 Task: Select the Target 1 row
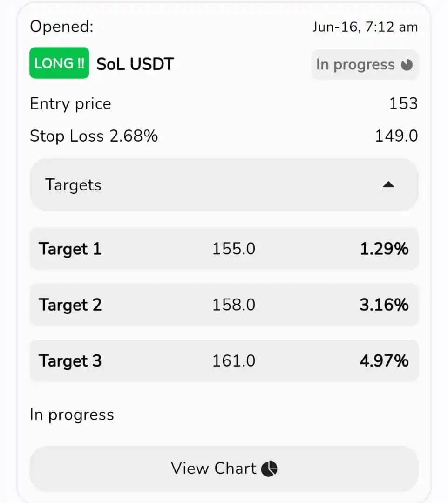[224, 249]
